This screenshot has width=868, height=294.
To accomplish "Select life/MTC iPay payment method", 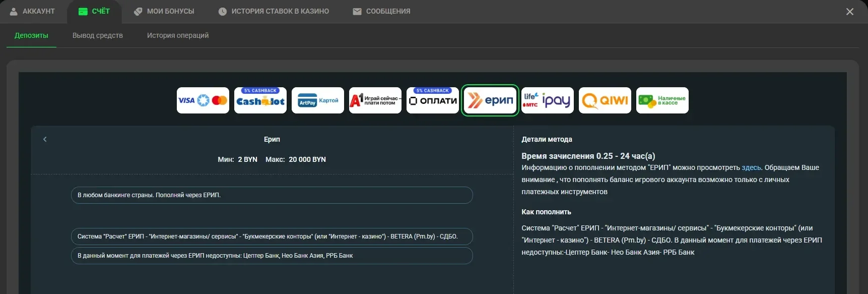I will 548,100.
